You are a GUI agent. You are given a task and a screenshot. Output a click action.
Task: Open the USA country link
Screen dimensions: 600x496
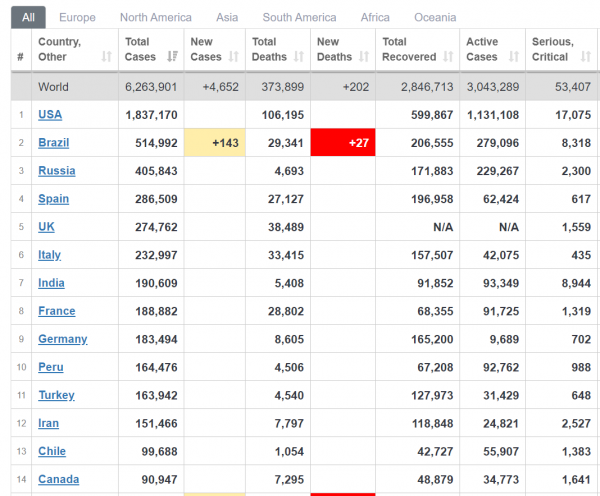point(50,115)
